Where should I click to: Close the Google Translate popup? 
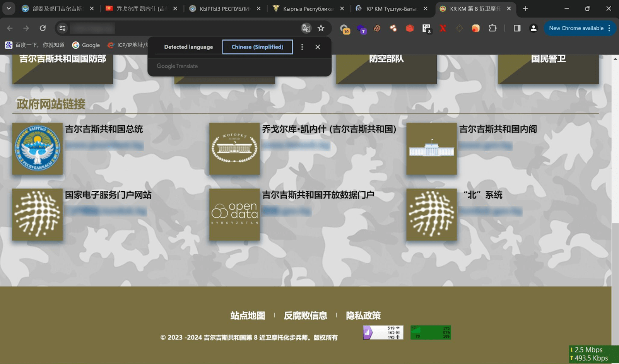click(x=317, y=47)
